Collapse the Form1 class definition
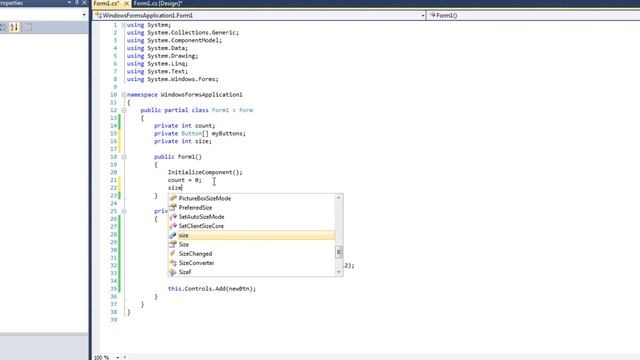640x360 pixels. pyautogui.click(x=124, y=110)
